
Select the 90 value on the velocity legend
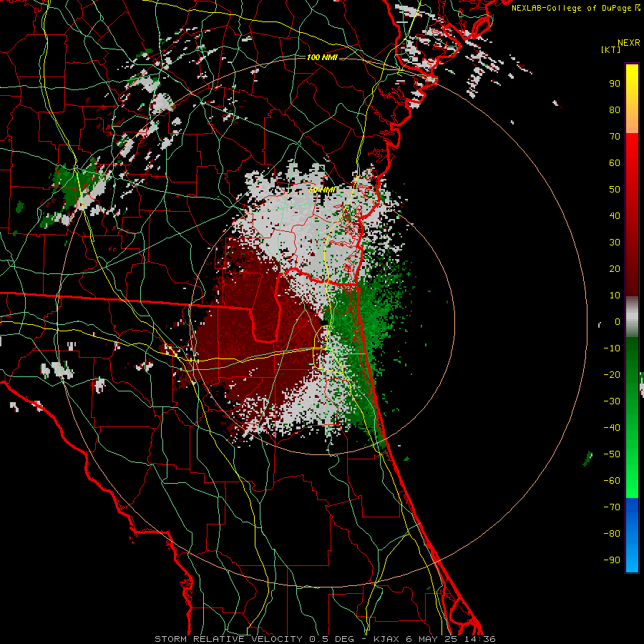point(615,84)
